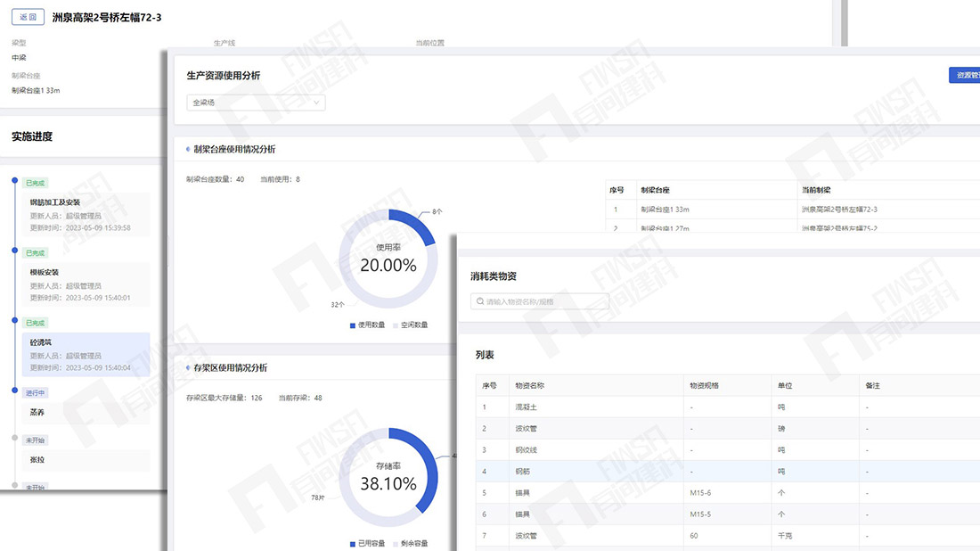Click the page title 洲泉高架2号桥左幅72-3 beside 返回
The width and height of the screenshot is (980, 551).
[x=107, y=18]
